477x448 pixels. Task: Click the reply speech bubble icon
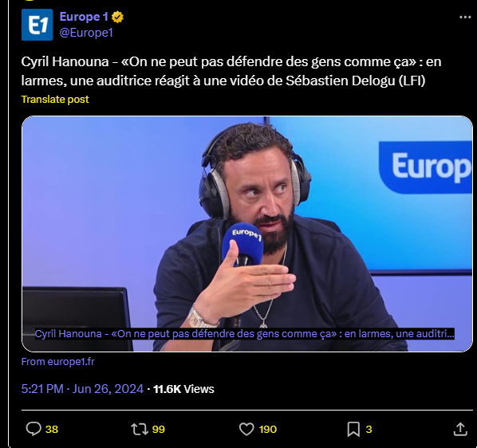click(x=34, y=429)
